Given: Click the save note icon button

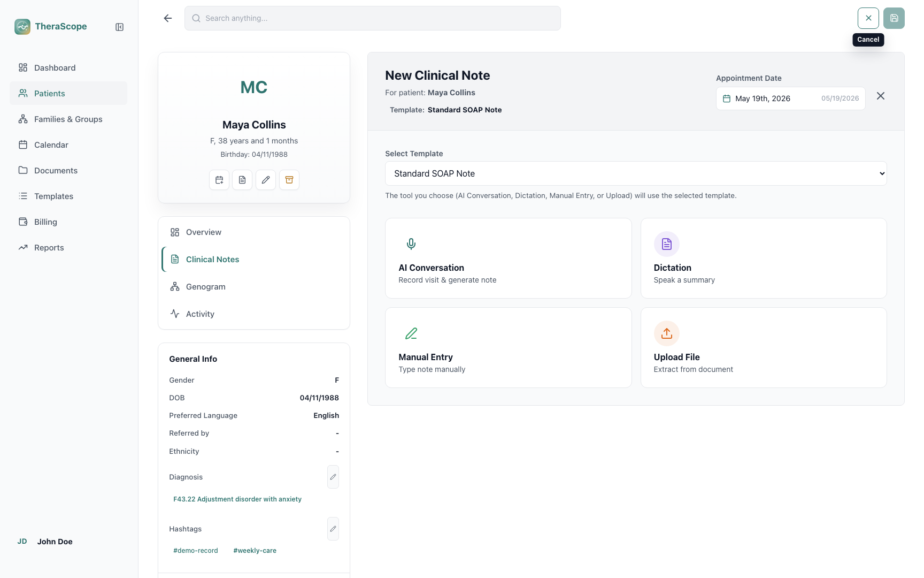Looking at the screenshot, I should click(x=894, y=18).
